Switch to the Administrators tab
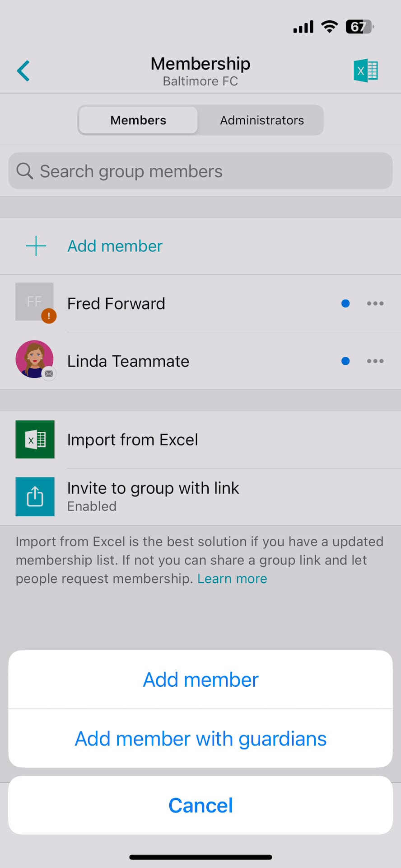 pos(262,120)
